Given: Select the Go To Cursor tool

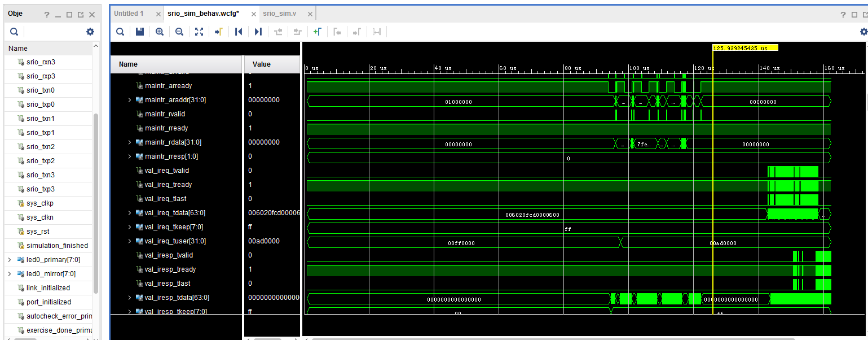Looking at the screenshot, I should pyautogui.click(x=218, y=32).
